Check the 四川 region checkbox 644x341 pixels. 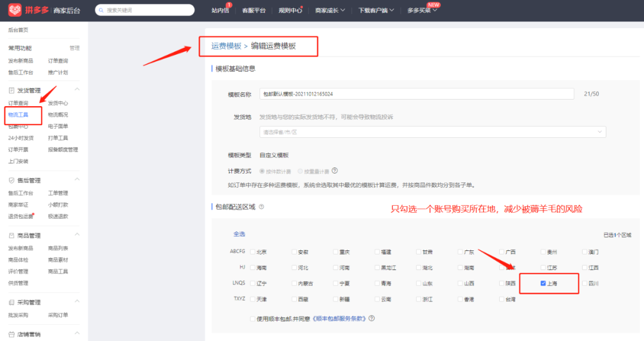click(584, 283)
